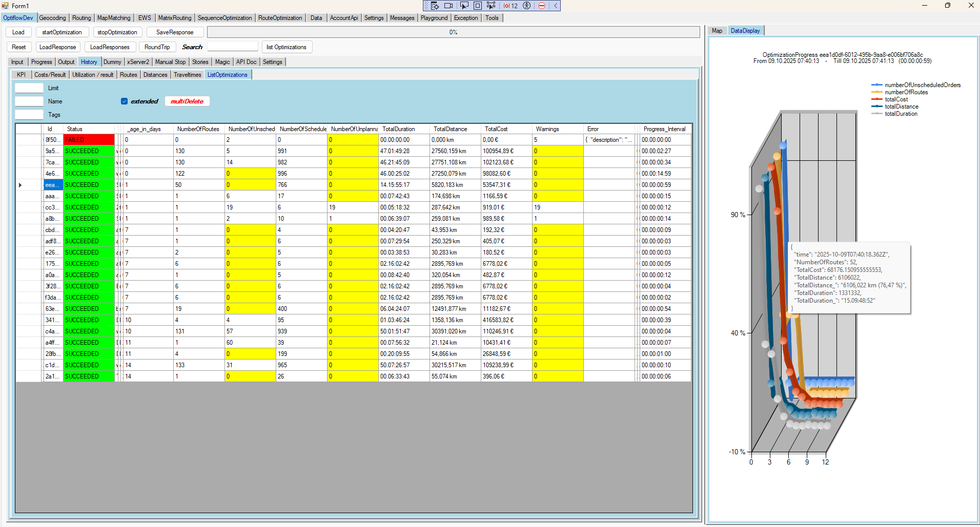Click the Search text field

[232, 47]
